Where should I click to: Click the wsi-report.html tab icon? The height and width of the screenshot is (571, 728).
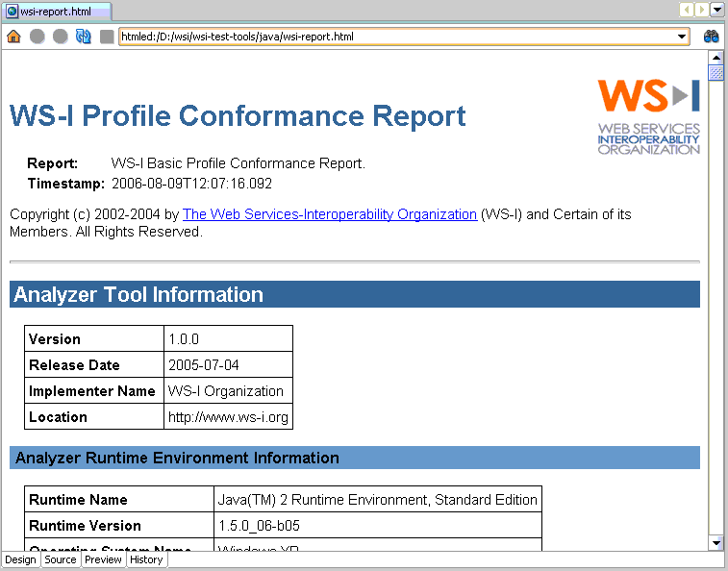pos(13,12)
